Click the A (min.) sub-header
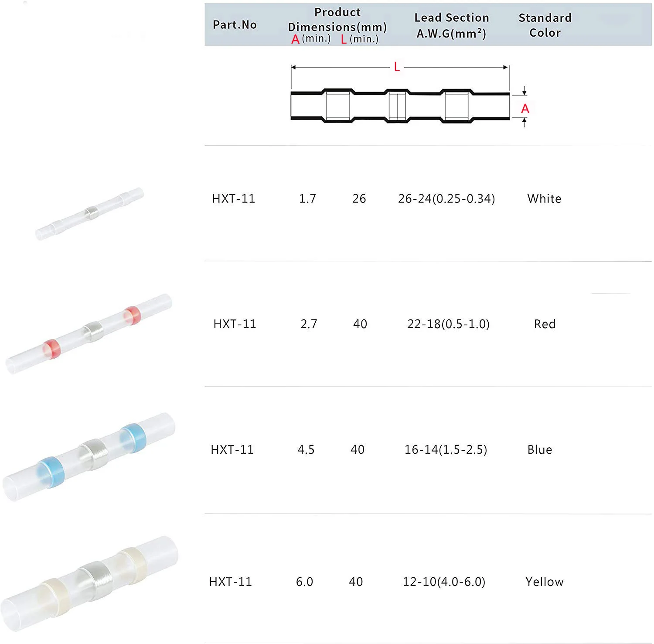The height and width of the screenshot is (644, 654). pyautogui.click(x=311, y=39)
